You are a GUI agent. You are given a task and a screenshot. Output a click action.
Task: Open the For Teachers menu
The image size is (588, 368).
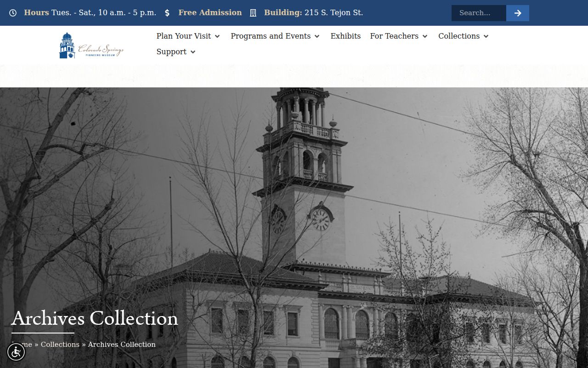(394, 36)
